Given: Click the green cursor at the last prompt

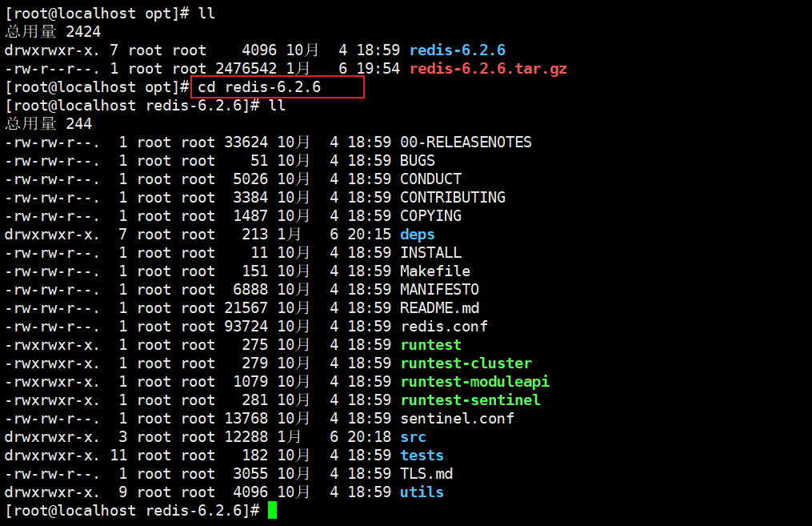Looking at the screenshot, I should tap(272, 510).
